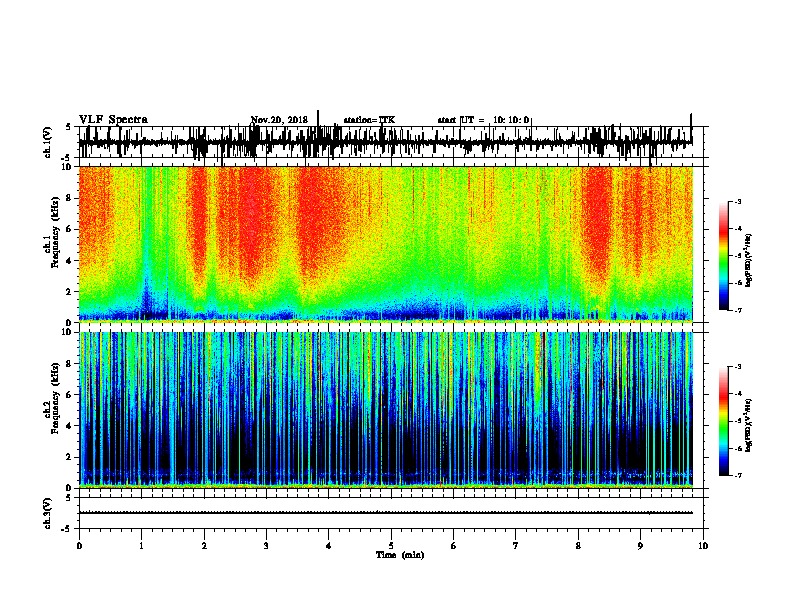Image resolution: width=792 pixels, height=612 pixels.
Task: Click time axis tick label "9"
Action: click(x=640, y=546)
